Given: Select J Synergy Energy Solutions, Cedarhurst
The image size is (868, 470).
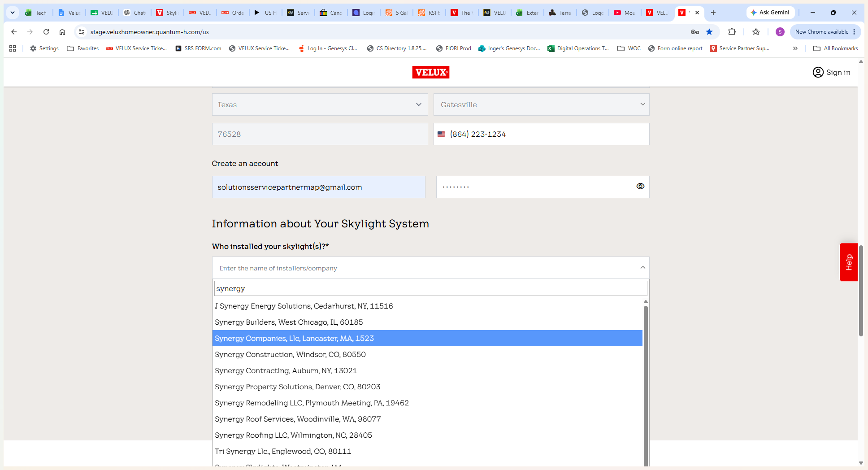Looking at the screenshot, I should tap(427, 306).
